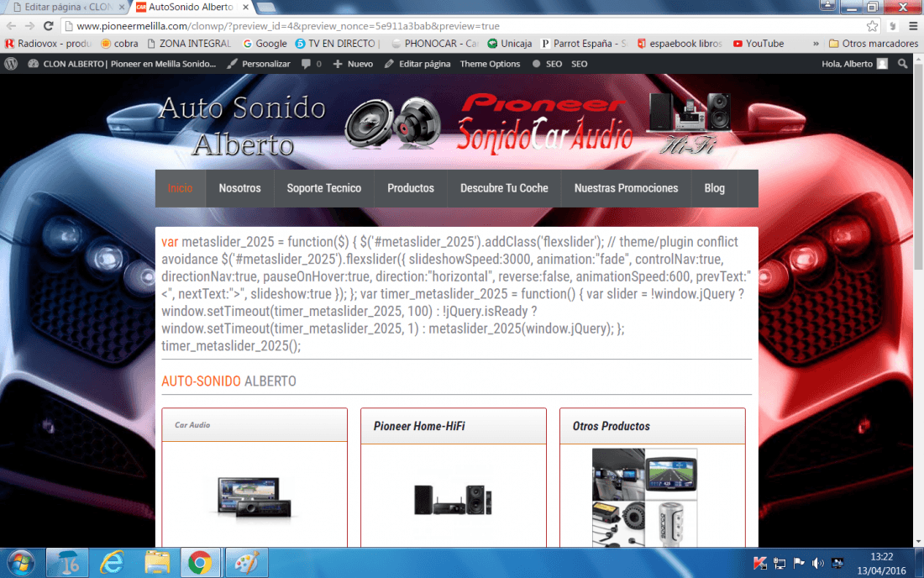Bookmark page with the star icon
Screen dimensions: 924x578
872,26
